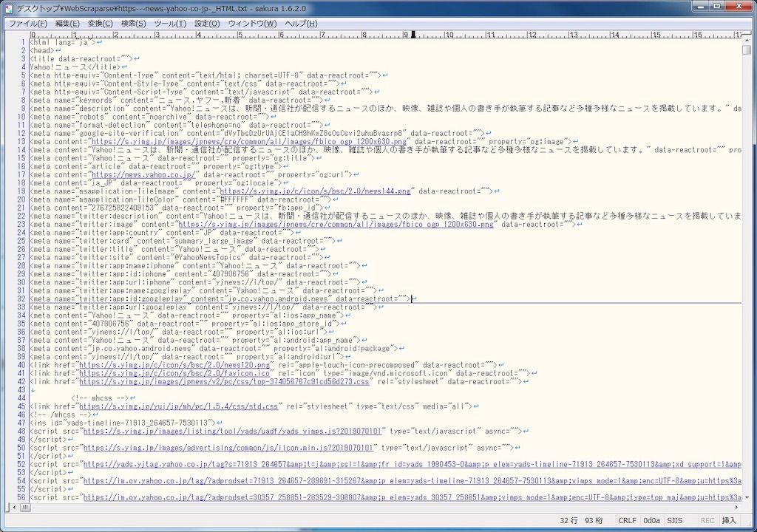Click the SJIS encoding indicator
Viewport: 757px width, 532px height.
coord(674,520)
